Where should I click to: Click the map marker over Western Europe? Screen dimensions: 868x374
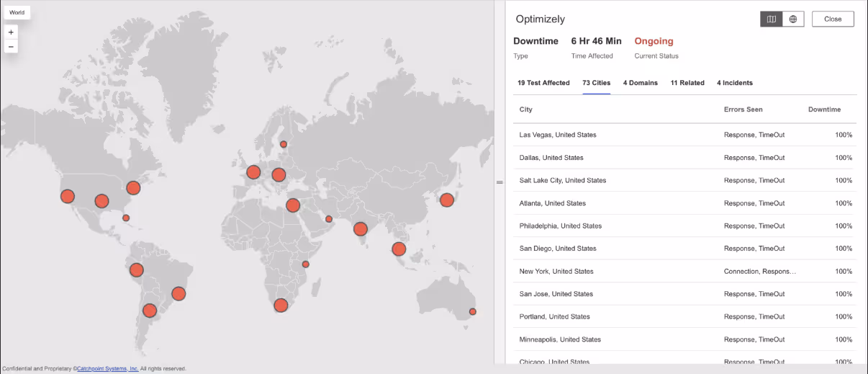coord(253,172)
